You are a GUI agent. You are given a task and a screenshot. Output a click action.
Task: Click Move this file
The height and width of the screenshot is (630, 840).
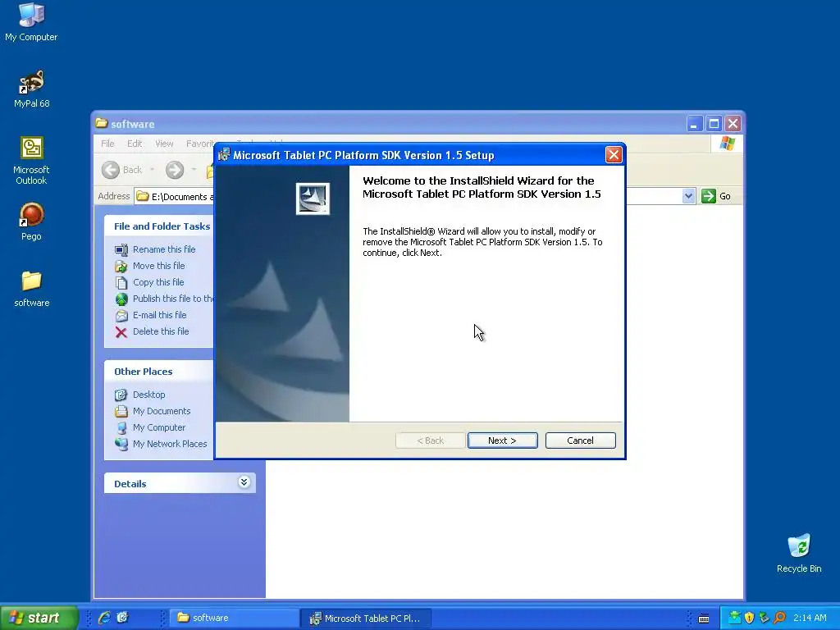pos(158,266)
